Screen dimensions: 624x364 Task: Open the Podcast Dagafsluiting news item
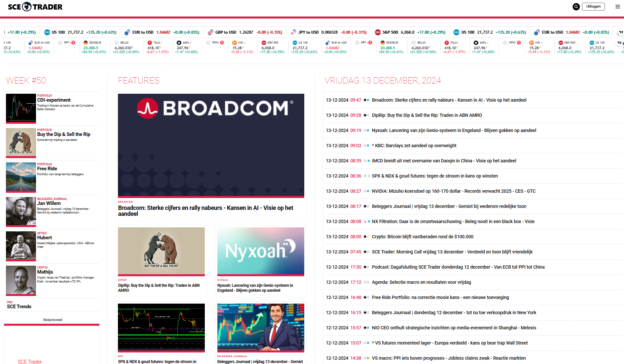tap(458, 267)
